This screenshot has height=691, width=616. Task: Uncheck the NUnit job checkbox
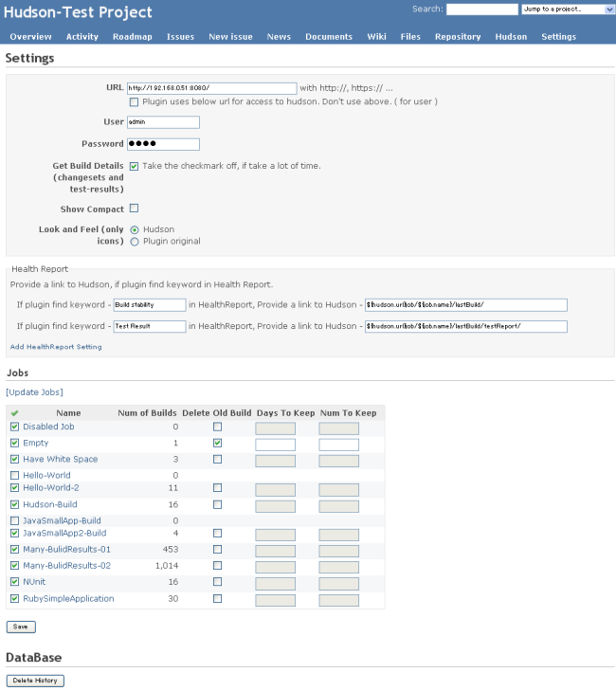click(x=14, y=582)
